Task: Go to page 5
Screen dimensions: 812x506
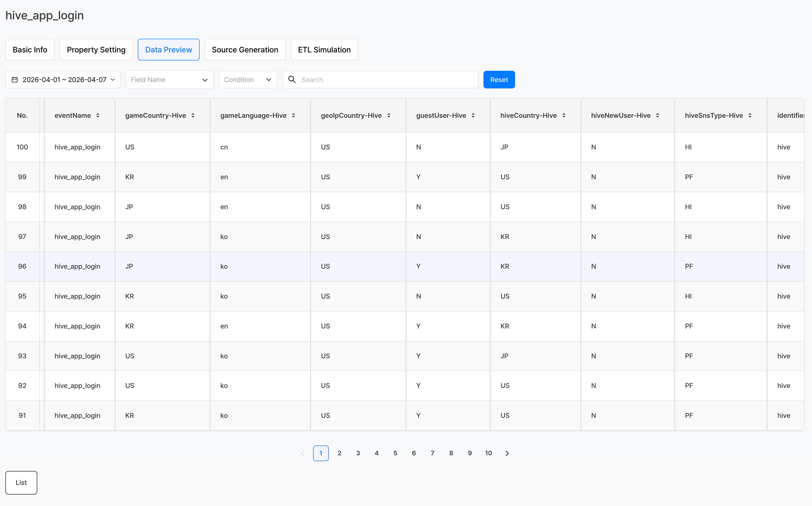Action: point(395,453)
